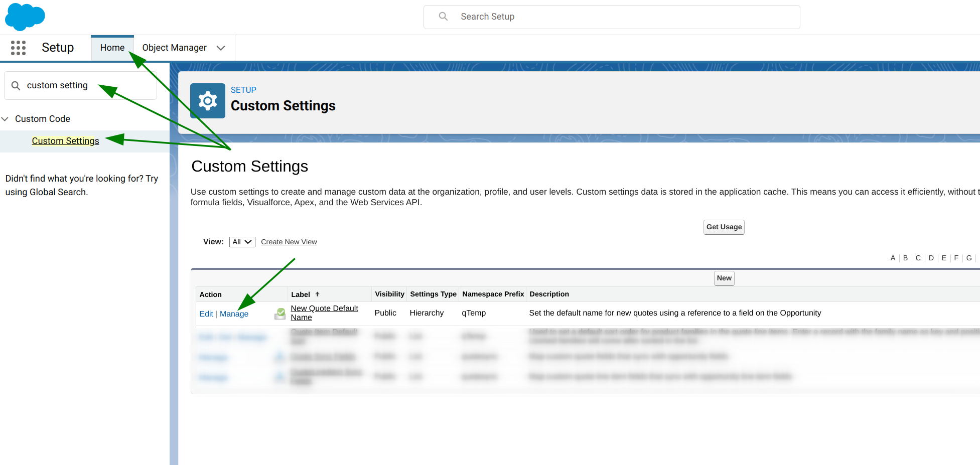Collapse the Custom Code section
The width and height of the screenshot is (980, 465).
pyautogui.click(x=5, y=119)
